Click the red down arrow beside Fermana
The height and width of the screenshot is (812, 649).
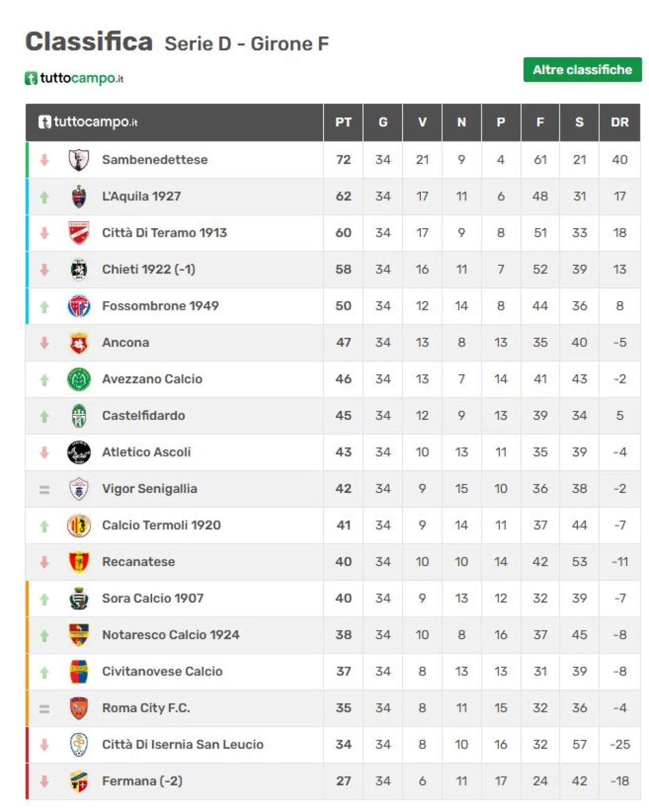pyautogui.click(x=45, y=781)
